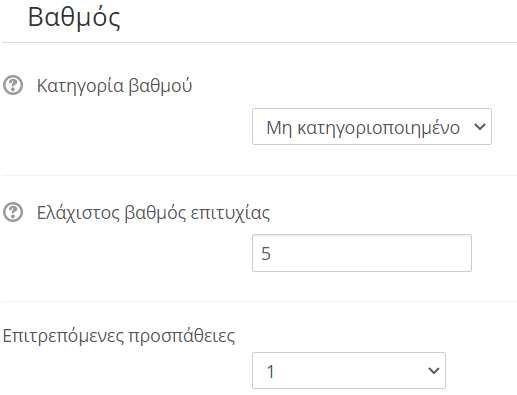Click the Επιτρεπόμενες προσπάθειες label
Image resolution: width=517 pixels, height=395 pixels.
click(x=119, y=336)
